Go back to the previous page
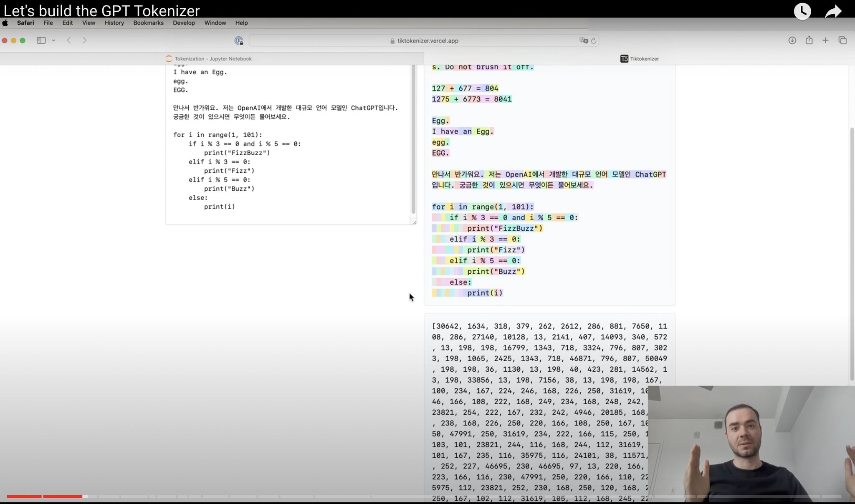 (x=69, y=40)
